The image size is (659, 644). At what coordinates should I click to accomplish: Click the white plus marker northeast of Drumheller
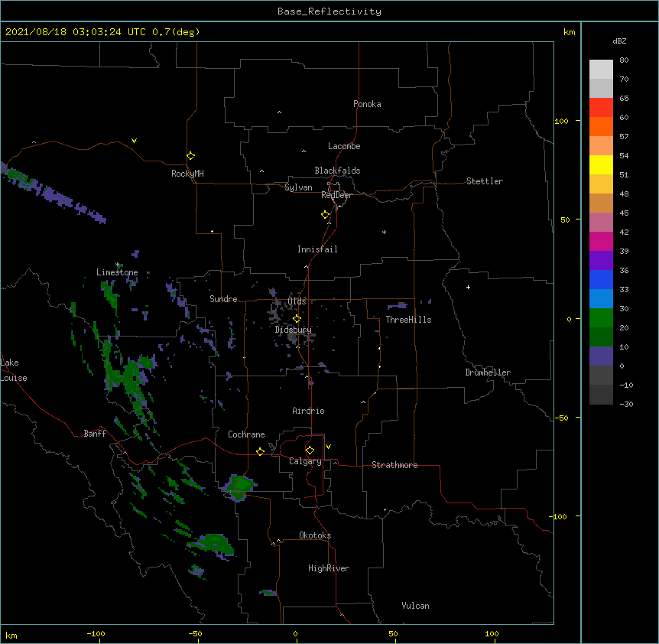coord(468,287)
